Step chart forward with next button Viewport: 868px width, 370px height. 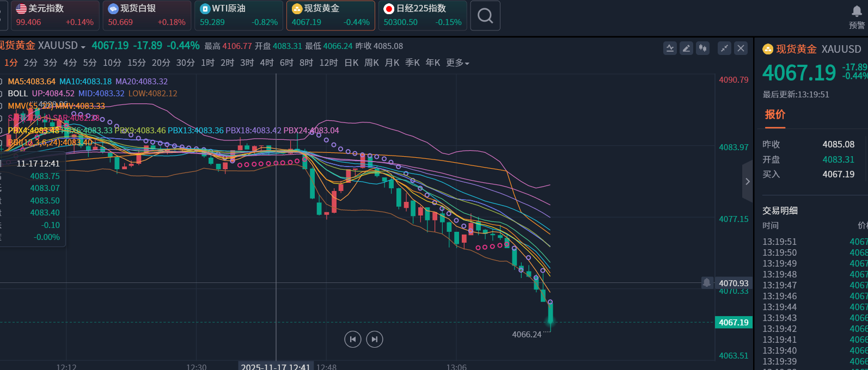click(375, 340)
